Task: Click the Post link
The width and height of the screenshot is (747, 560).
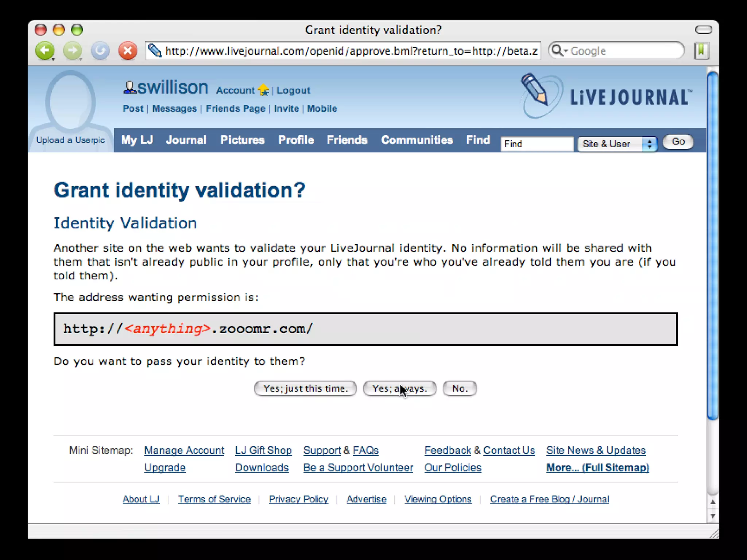Action: click(133, 109)
